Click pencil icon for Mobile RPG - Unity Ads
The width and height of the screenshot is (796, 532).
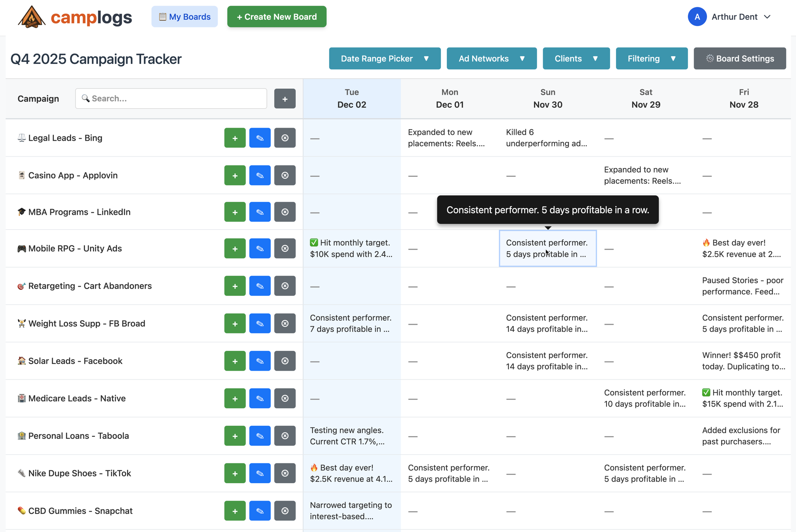coord(260,249)
